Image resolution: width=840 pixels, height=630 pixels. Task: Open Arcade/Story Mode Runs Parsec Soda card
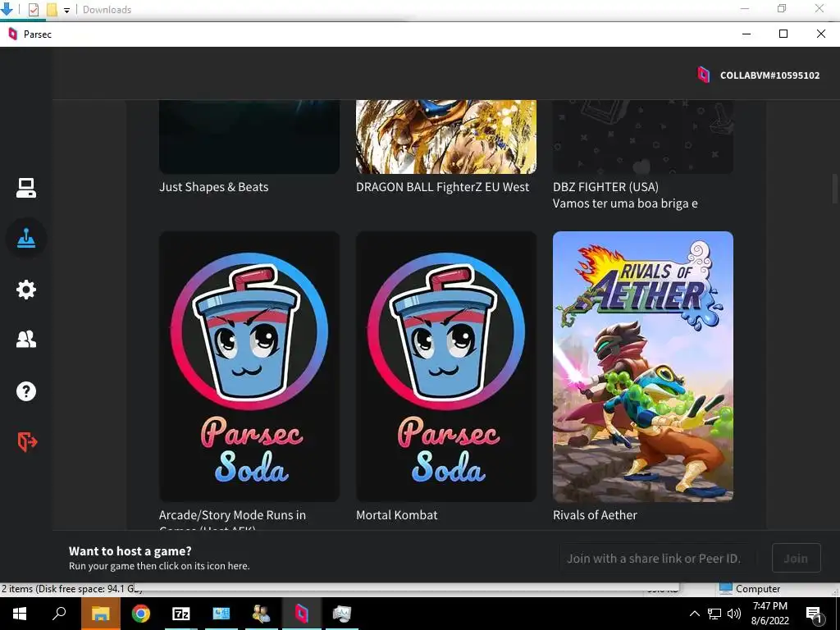(x=249, y=367)
